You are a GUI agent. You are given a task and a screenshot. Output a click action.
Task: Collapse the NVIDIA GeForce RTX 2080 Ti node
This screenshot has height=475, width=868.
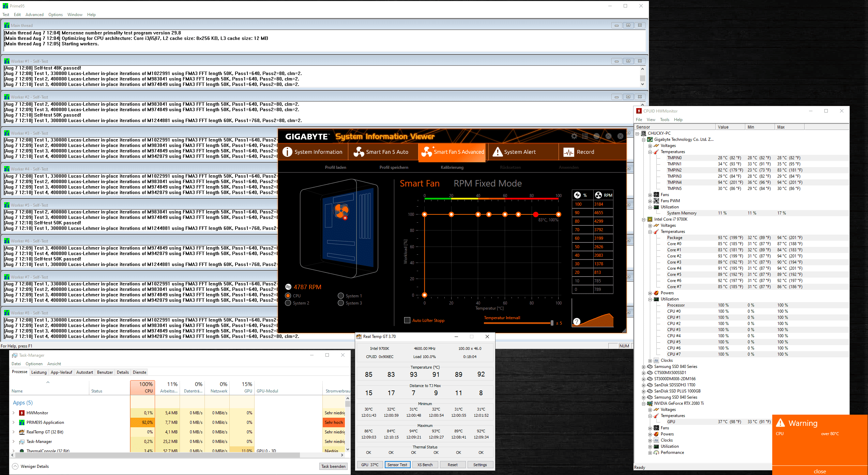click(643, 404)
